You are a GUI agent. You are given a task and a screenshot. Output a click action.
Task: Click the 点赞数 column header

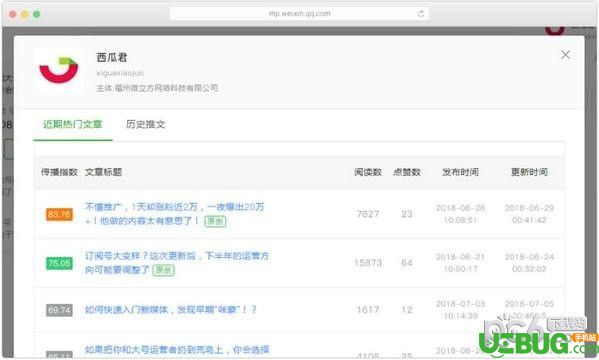point(407,172)
